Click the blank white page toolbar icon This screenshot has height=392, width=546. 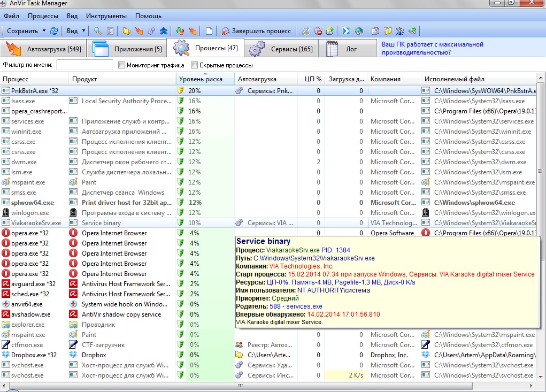pos(209,31)
